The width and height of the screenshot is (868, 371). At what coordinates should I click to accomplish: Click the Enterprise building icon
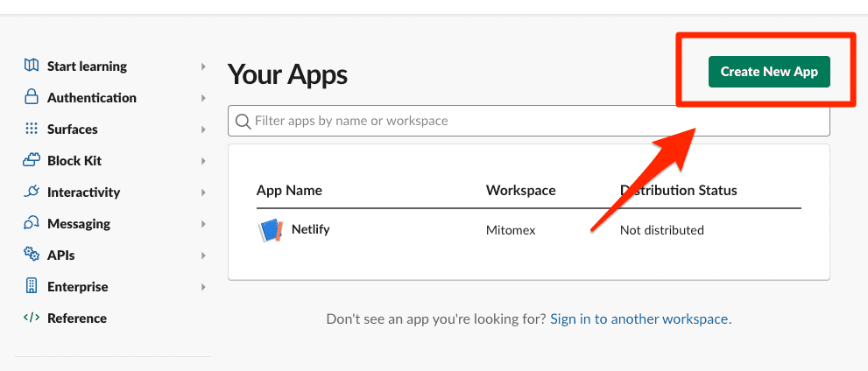(x=32, y=286)
